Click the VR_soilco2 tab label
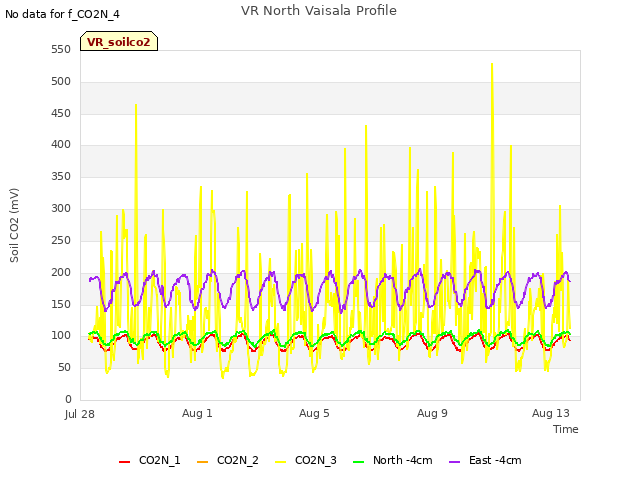640x480 pixels. pyautogui.click(x=119, y=42)
